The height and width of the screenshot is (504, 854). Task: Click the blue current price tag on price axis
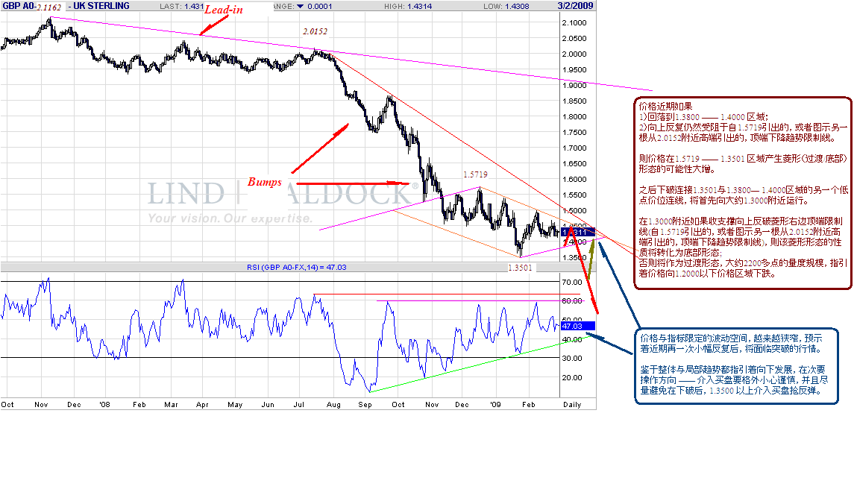(578, 232)
